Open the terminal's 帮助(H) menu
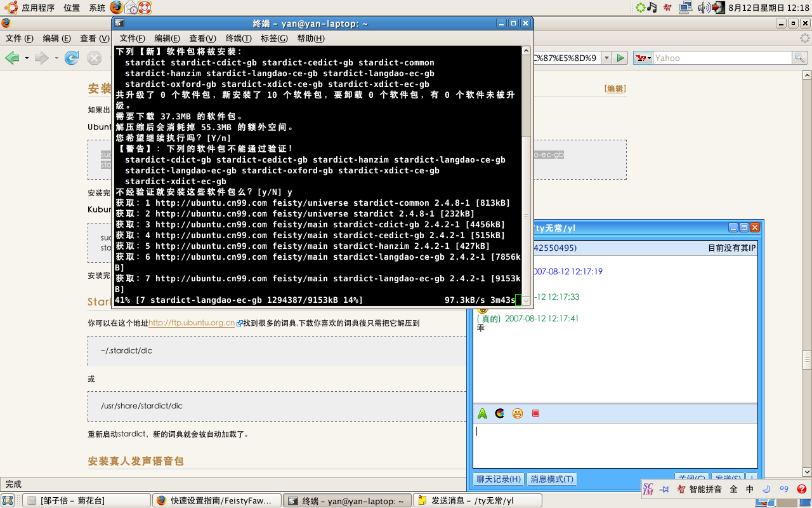The width and height of the screenshot is (812, 508). [311, 38]
